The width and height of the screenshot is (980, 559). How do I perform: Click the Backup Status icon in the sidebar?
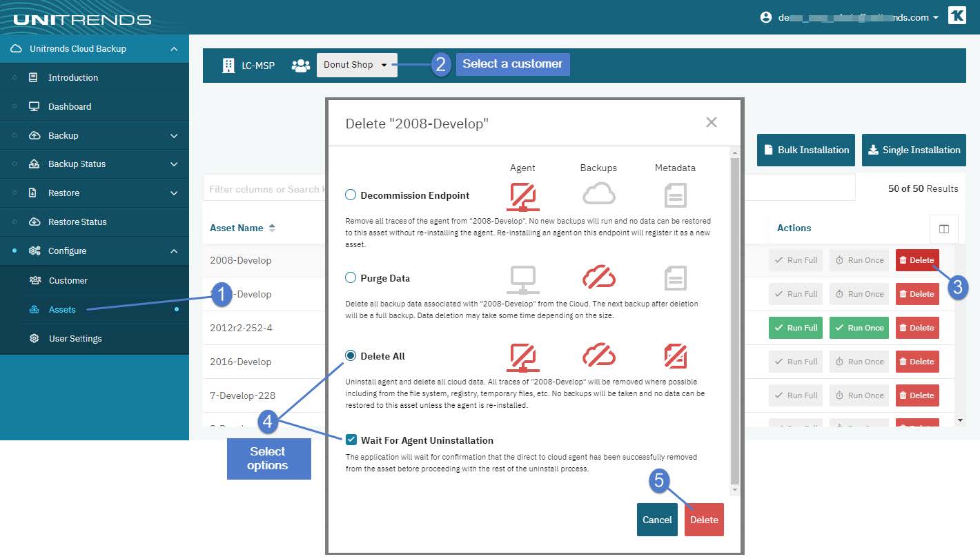[x=34, y=164]
